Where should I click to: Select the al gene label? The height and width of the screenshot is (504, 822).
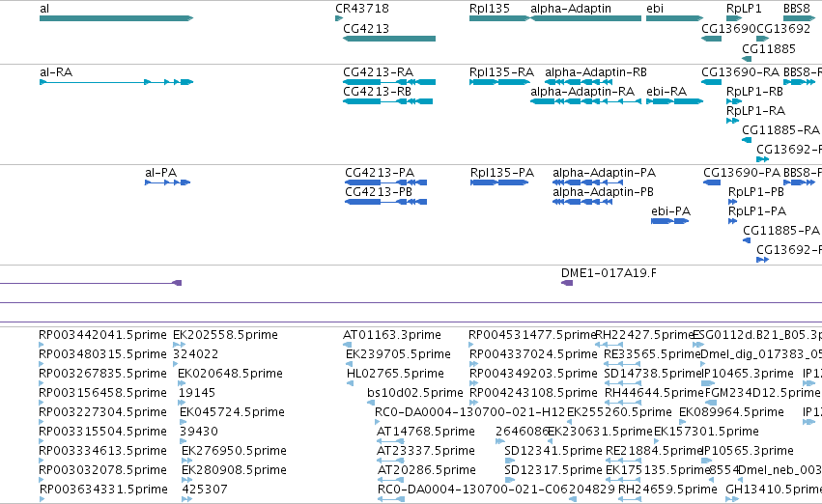pos(44,9)
